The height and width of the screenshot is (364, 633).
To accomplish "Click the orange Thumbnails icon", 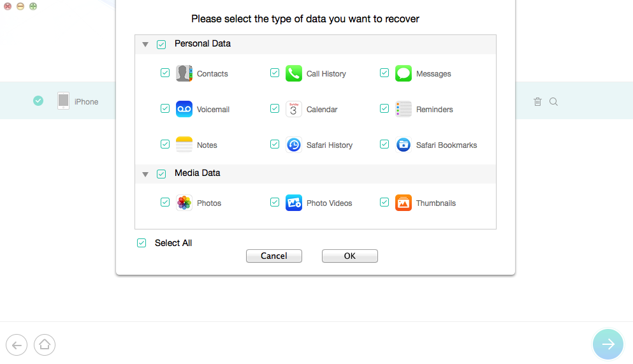I will tap(404, 203).
